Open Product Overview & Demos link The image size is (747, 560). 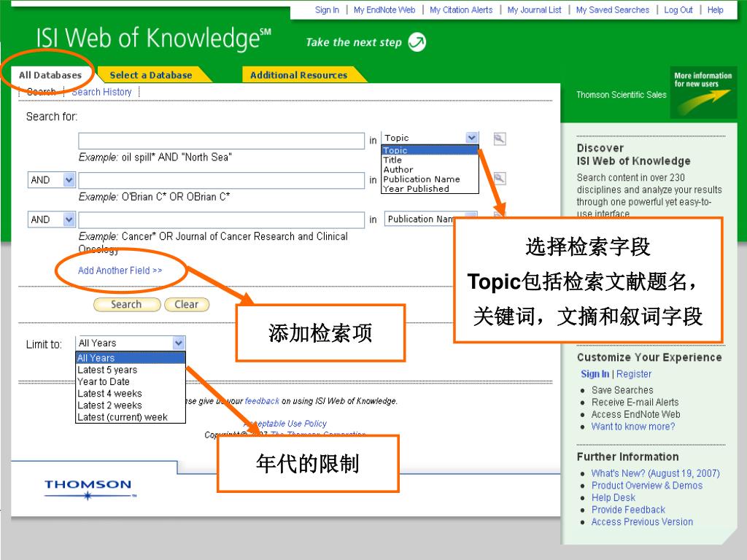(x=647, y=485)
